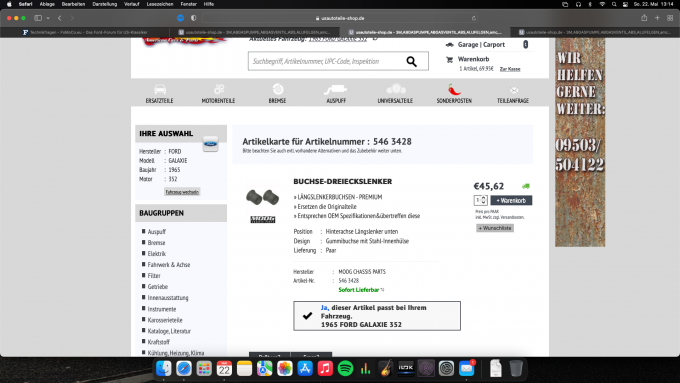The image size is (680, 383).
Task: Click the privacy shield icon in toolbar
Action: tap(193, 18)
